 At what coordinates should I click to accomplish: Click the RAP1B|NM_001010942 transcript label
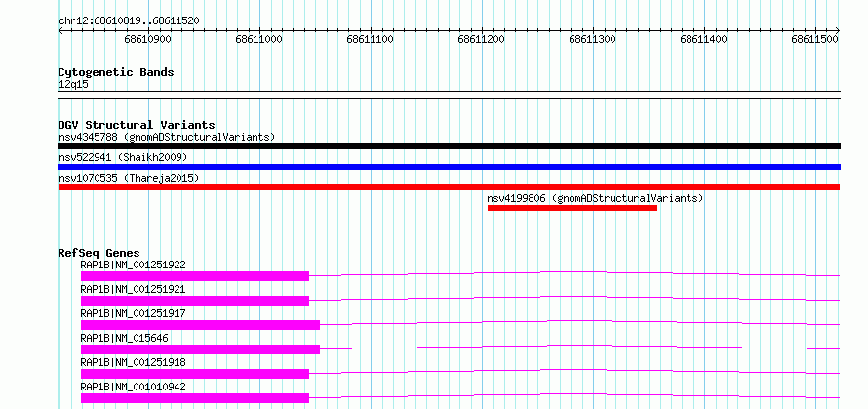coord(133,387)
